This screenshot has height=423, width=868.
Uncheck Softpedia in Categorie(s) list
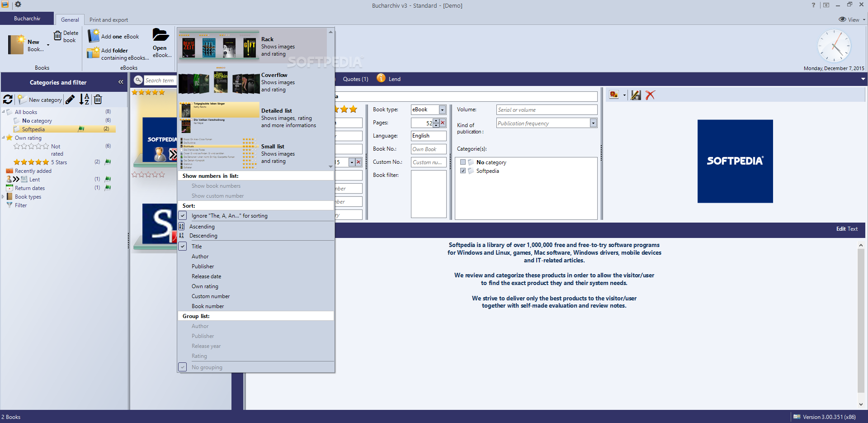coord(463,171)
